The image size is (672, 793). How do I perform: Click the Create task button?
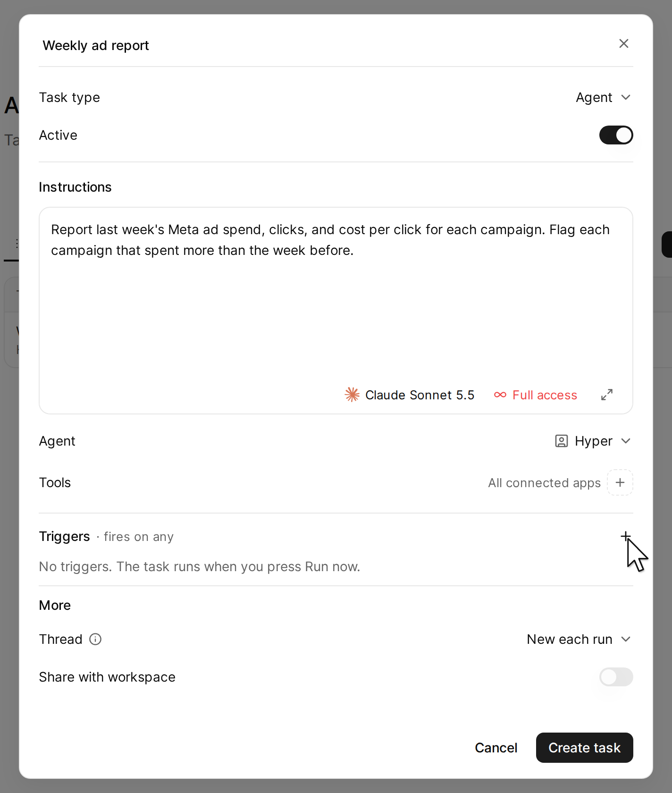(584, 748)
